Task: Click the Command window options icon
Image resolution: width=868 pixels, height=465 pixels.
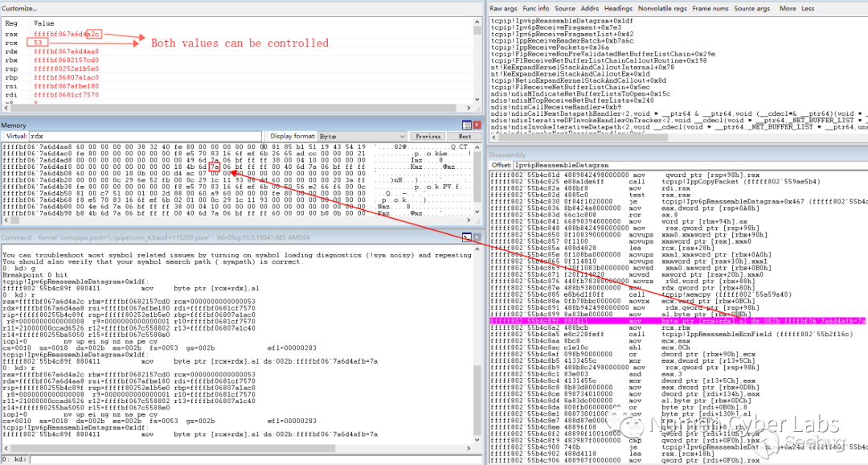Action: click(467, 238)
